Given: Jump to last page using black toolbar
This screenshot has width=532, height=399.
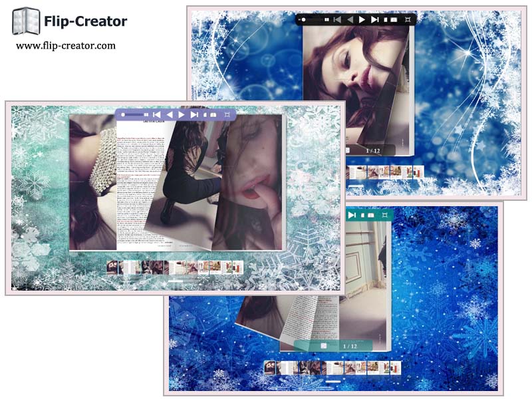Looking at the screenshot, I should (374, 20).
